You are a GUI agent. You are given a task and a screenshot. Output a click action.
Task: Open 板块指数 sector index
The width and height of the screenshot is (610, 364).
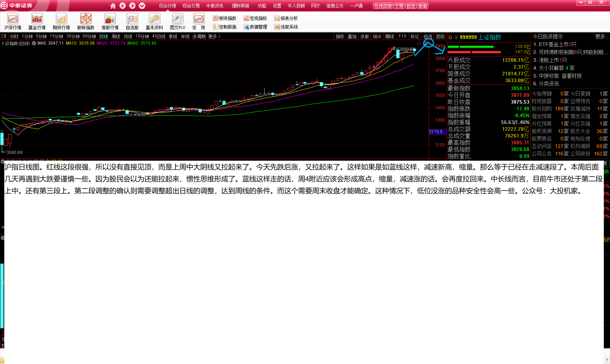[225, 18]
